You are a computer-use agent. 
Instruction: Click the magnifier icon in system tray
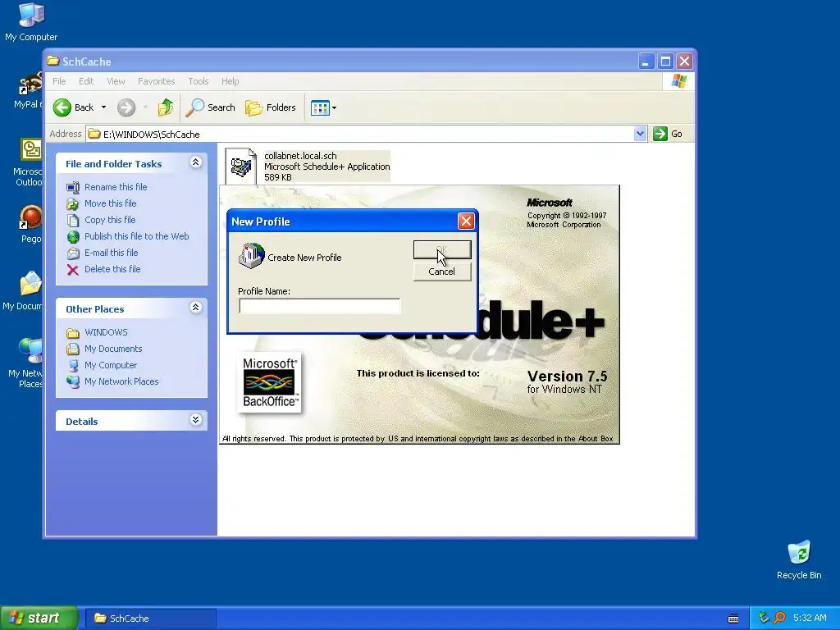point(779,619)
